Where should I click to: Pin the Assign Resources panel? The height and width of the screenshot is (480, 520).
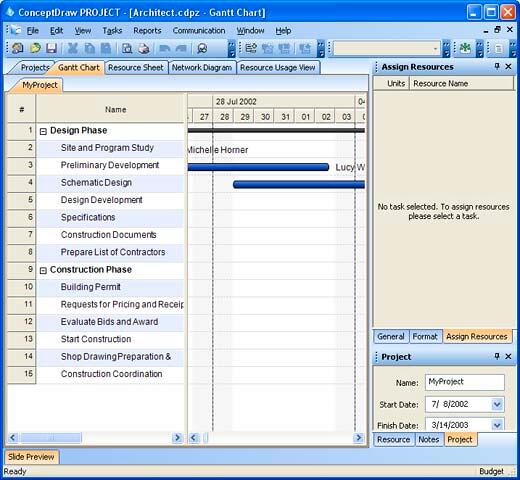click(497, 66)
